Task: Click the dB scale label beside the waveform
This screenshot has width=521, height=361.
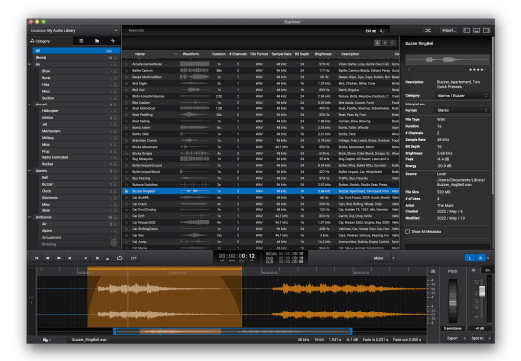Action: tap(433, 271)
